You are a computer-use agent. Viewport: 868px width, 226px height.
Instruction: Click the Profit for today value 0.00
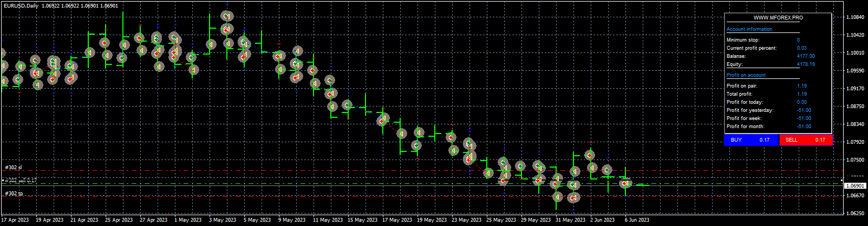click(x=801, y=102)
